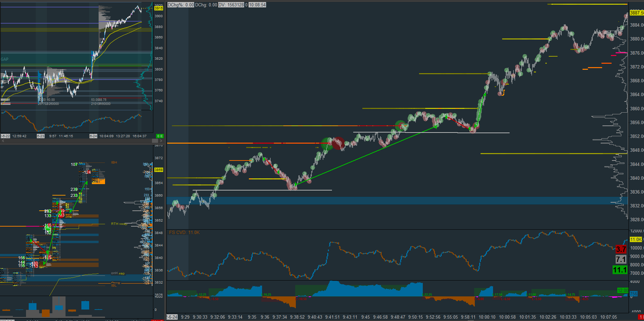Click the FS CVD: 11.0K study label

click(x=184, y=233)
